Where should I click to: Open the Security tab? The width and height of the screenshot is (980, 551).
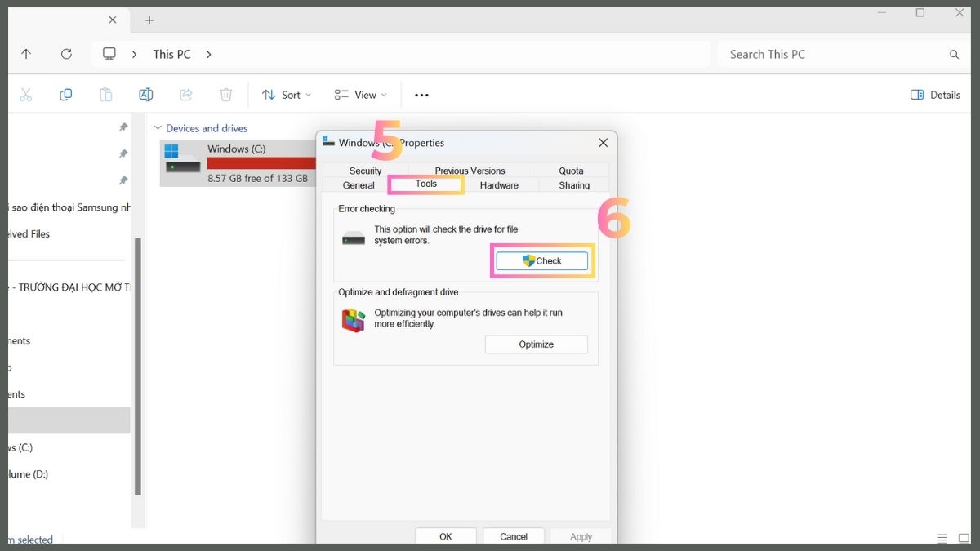[365, 171]
